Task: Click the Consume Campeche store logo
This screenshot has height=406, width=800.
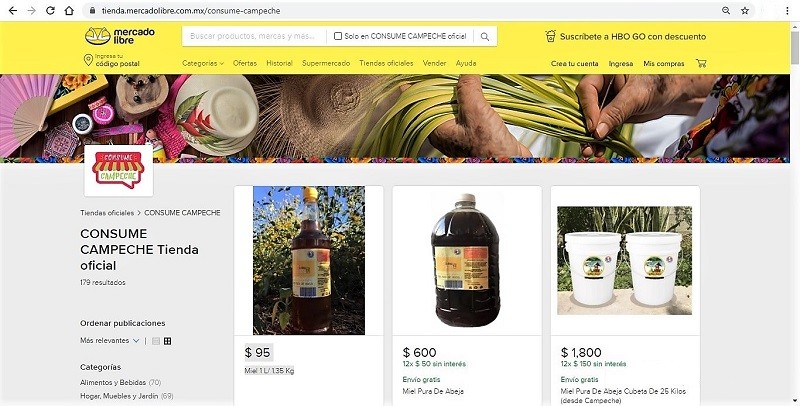Action: point(118,170)
